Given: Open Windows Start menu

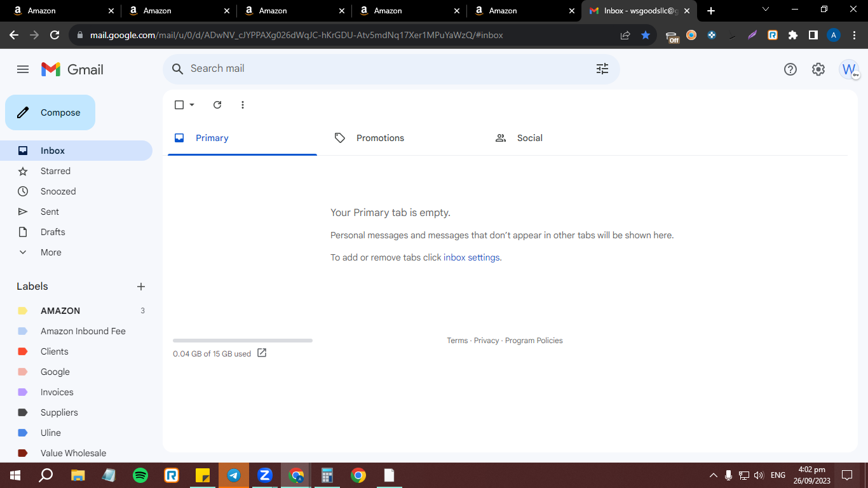Looking at the screenshot, I should (15, 475).
